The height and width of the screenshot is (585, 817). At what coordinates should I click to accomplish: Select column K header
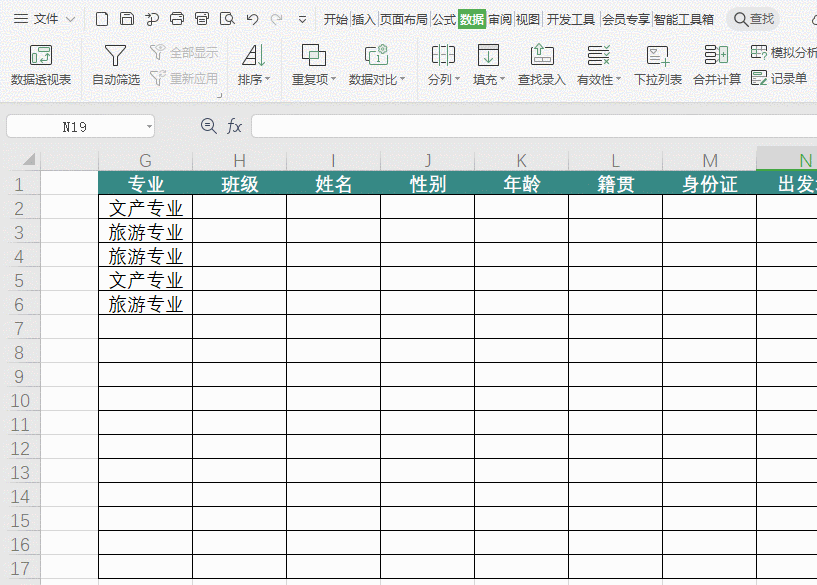click(521, 160)
